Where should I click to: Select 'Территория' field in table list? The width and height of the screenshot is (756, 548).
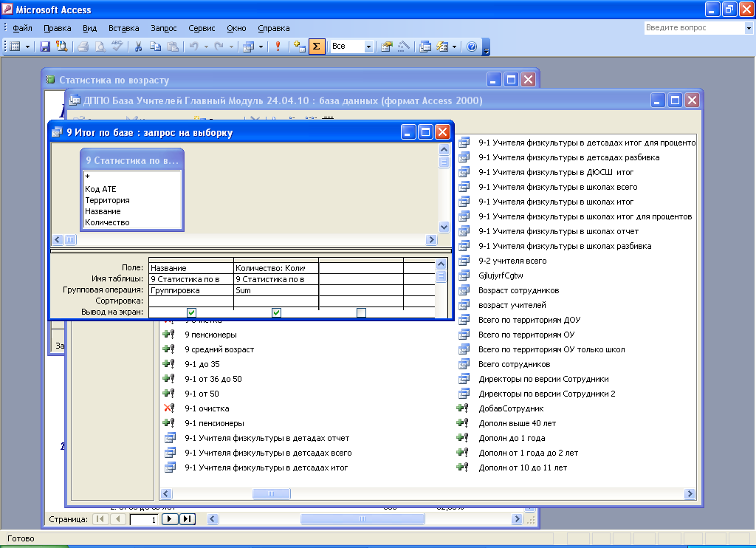pos(107,200)
